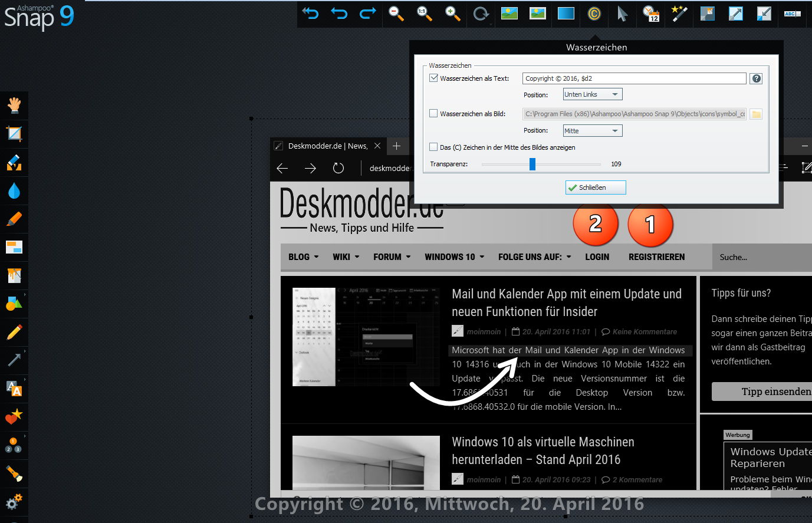Select the arrow drawing tool
The image size is (812, 523).
point(14,360)
